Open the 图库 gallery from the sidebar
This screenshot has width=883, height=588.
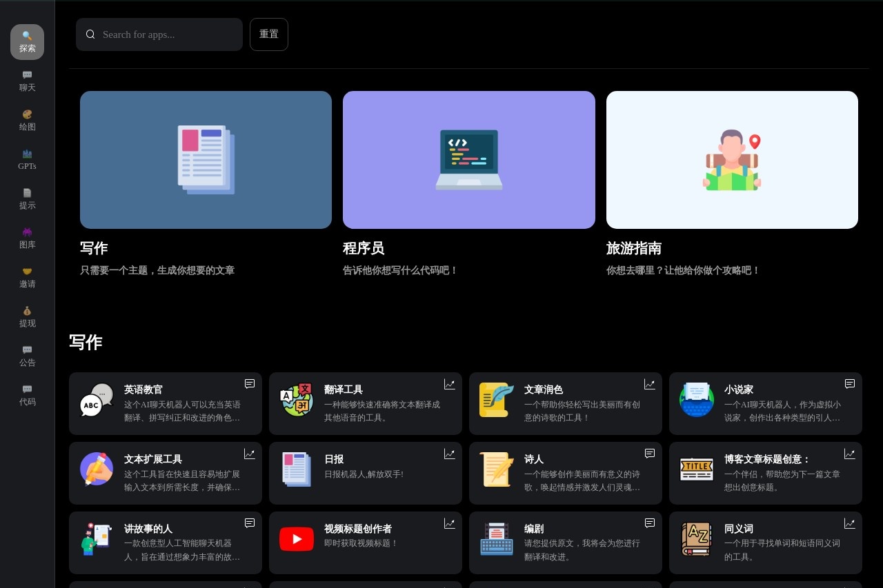(x=28, y=238)
